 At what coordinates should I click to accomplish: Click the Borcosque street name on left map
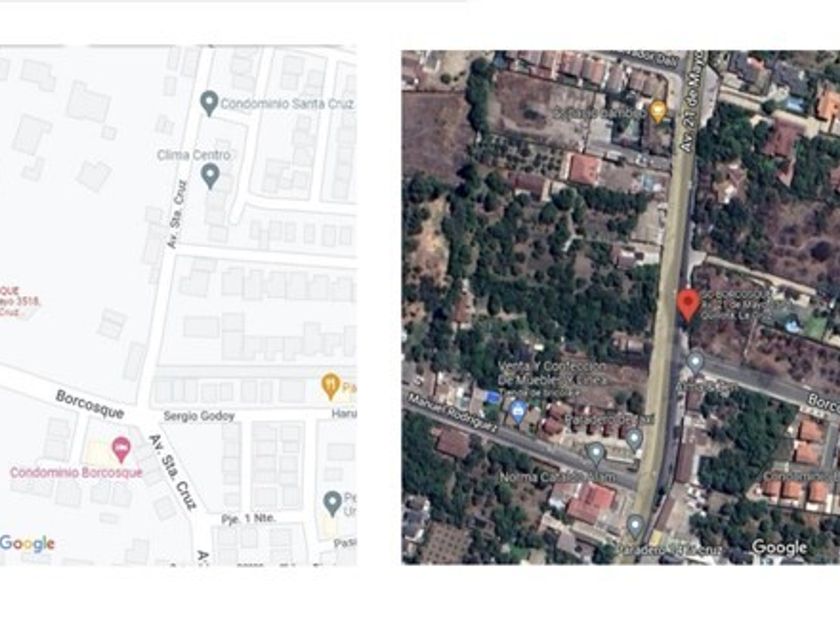pyautogui.click(x=90, y=404)
